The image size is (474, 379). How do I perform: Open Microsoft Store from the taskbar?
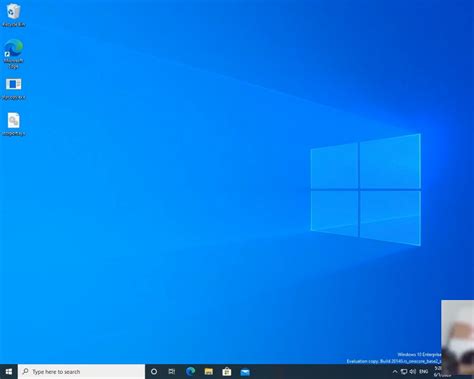click(x=227, y=371)
